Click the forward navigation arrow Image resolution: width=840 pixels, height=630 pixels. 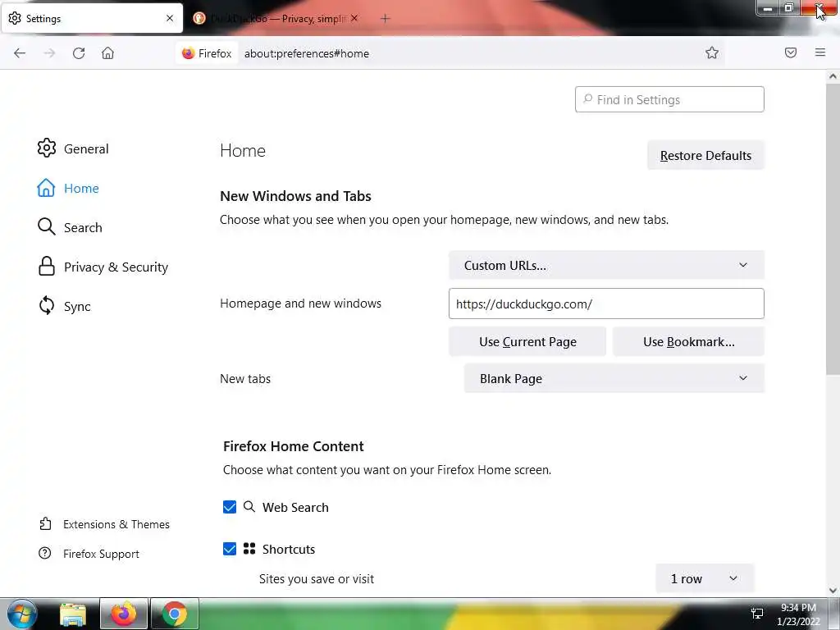point(49,53)
